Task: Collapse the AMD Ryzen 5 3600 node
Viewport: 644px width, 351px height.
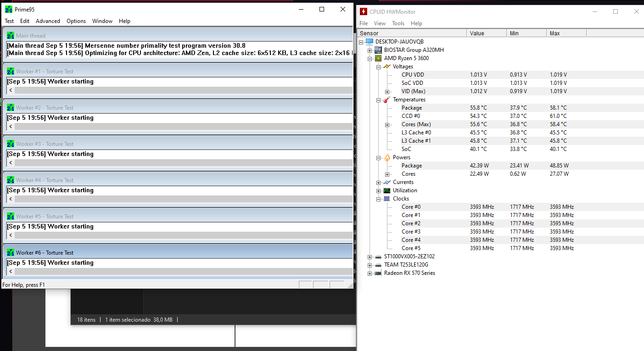Action: (x=370, y=58)
